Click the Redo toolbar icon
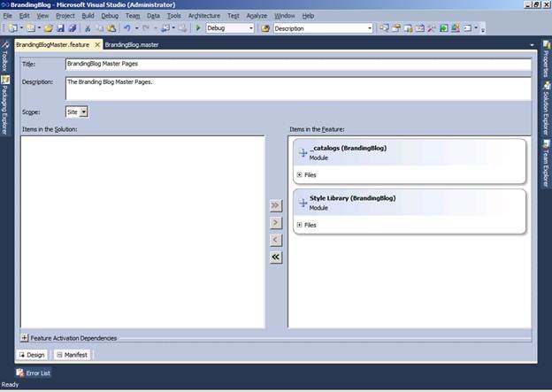 146,28
